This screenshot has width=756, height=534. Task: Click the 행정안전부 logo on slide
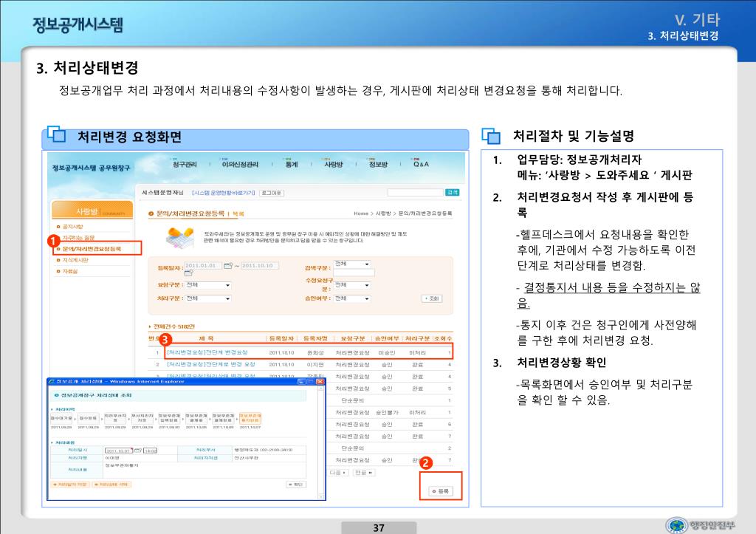(701, 525)
